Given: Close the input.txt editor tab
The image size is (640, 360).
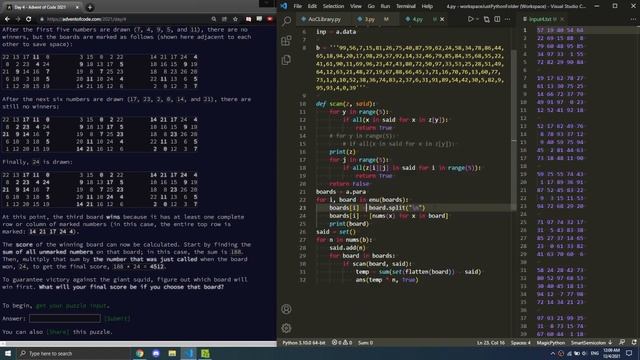Looking at the screenshot, I should coord(562,19).
